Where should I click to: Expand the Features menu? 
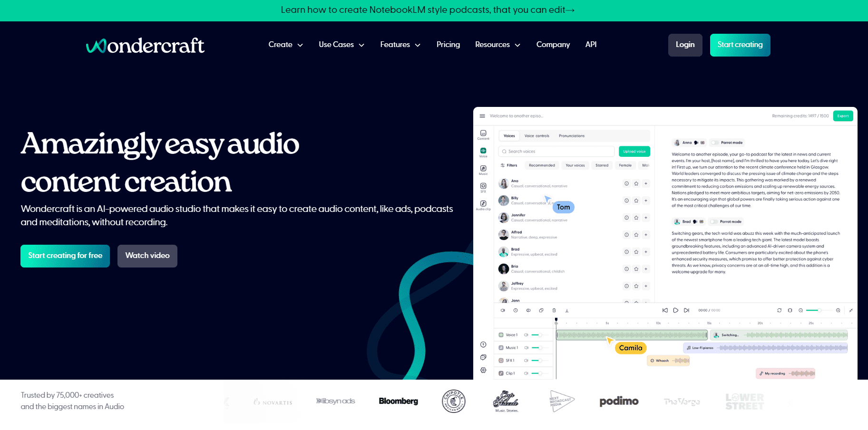click(400, 45)
